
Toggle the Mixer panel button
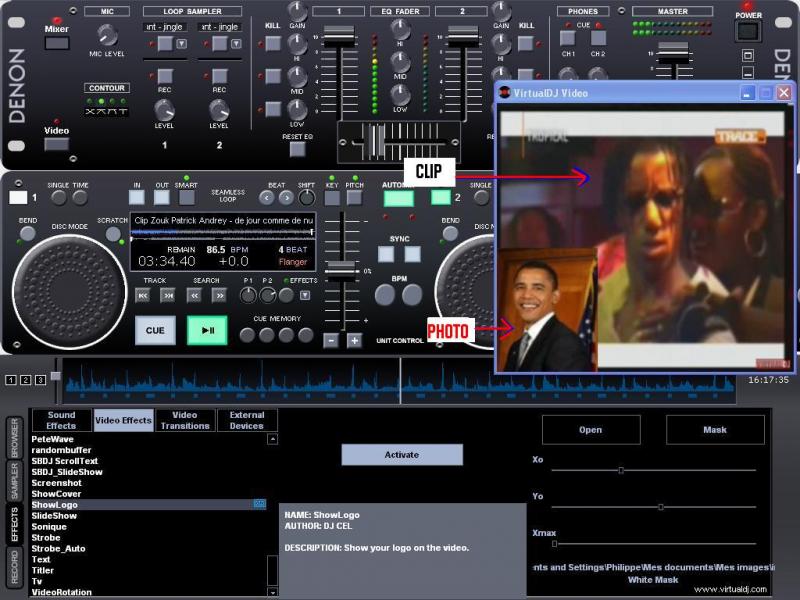(x=57, y=43)
